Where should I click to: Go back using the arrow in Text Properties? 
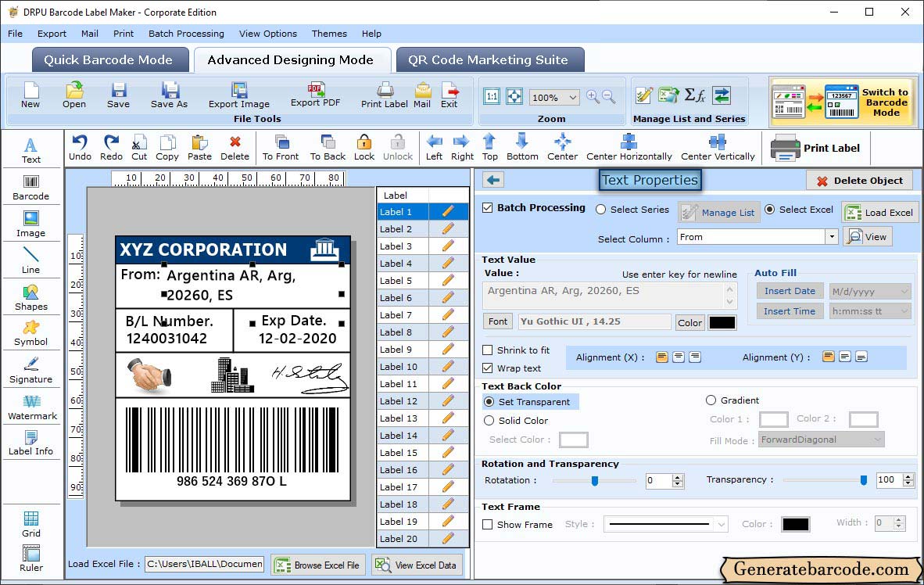(x=493, y=180)
